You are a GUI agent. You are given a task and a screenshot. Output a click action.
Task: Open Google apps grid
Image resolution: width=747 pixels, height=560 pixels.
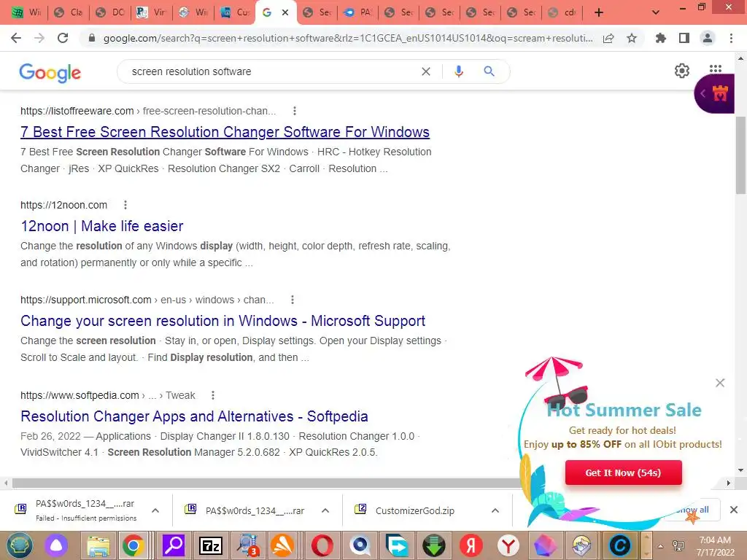click(715, 69)
